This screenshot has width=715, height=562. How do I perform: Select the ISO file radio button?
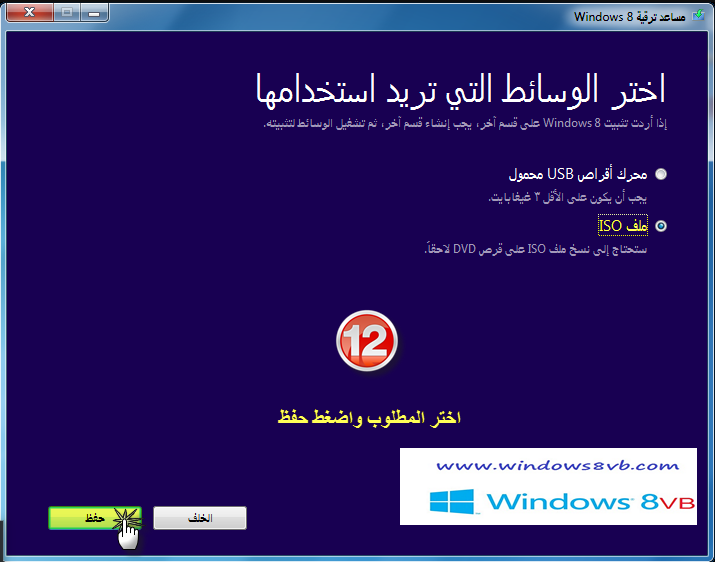click(x=660, y=226)
